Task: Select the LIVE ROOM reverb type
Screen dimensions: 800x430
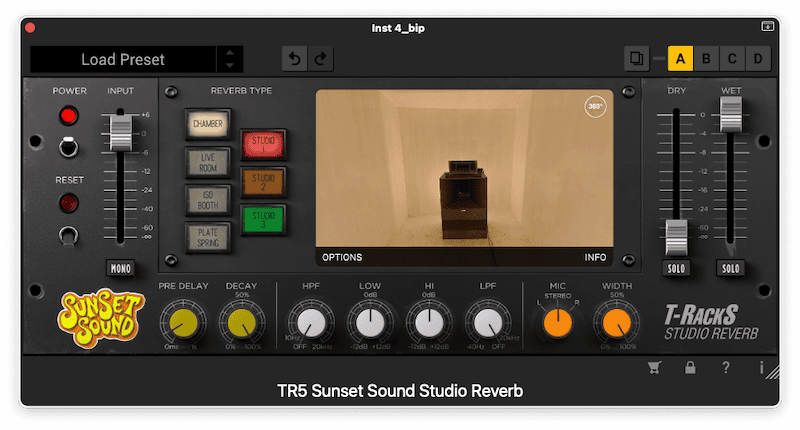Action: [x=208, y=163]
